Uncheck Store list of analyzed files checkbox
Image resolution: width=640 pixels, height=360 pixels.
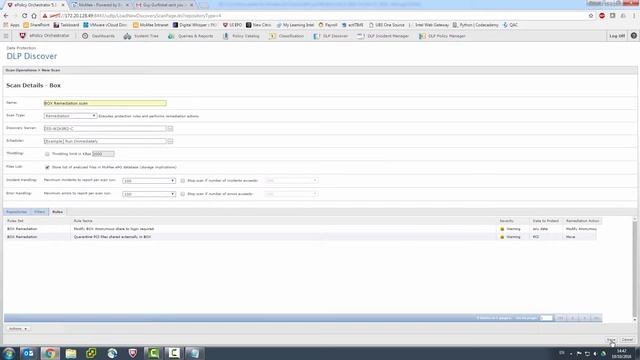47,167
